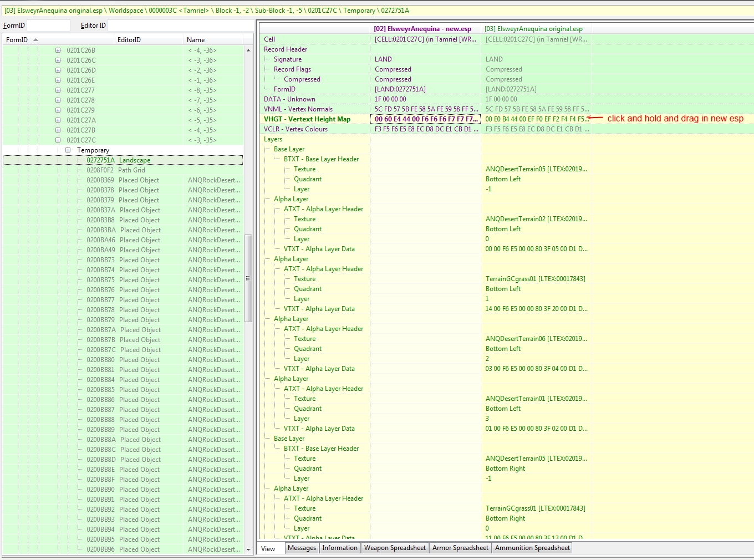Open the Information tab
The width and height of the screenshot is (754, 560).
tap(340, 548)
